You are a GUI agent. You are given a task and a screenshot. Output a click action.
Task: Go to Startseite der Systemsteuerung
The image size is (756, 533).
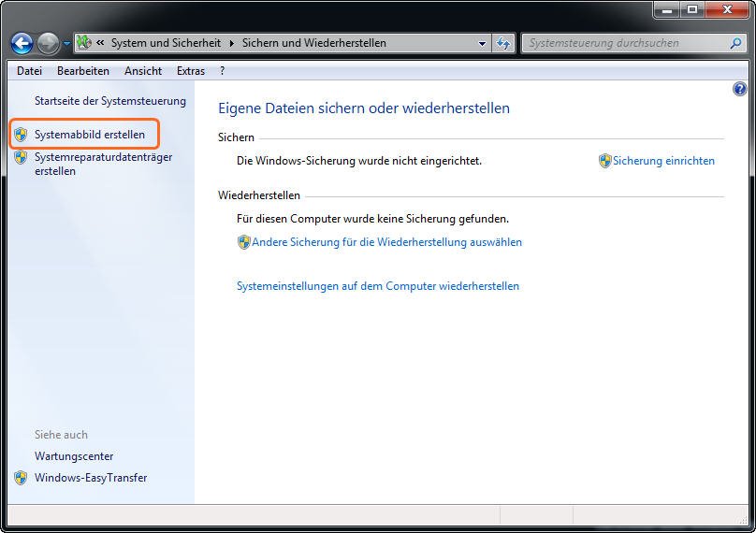click(110, 101)
